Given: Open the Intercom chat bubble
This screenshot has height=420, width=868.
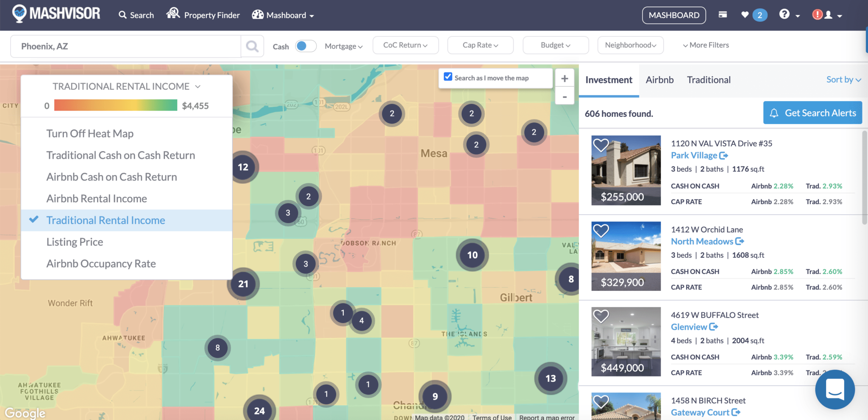Looking at the screenshot, I should click(835, 390).
